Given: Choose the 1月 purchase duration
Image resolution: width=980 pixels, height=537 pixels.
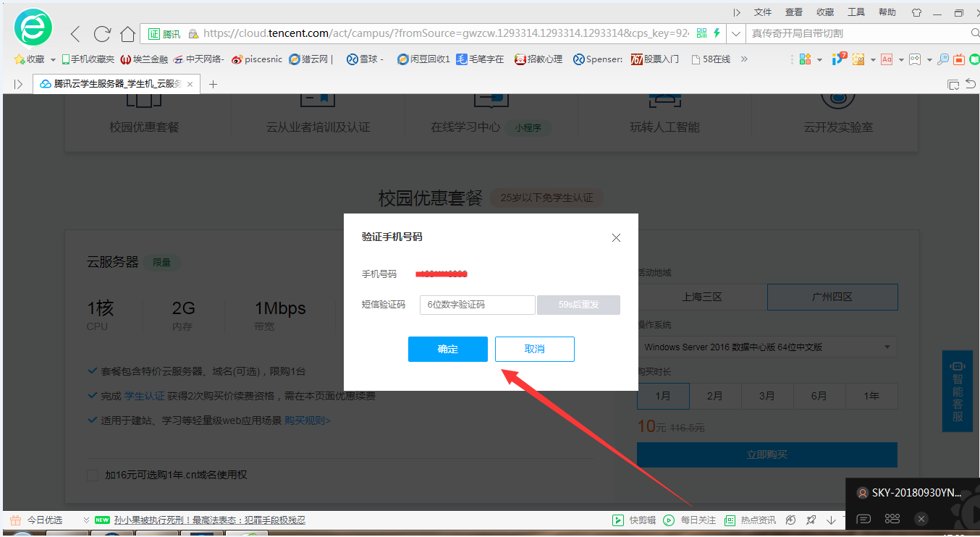Looking at the screenshot, I should (663, 396).
